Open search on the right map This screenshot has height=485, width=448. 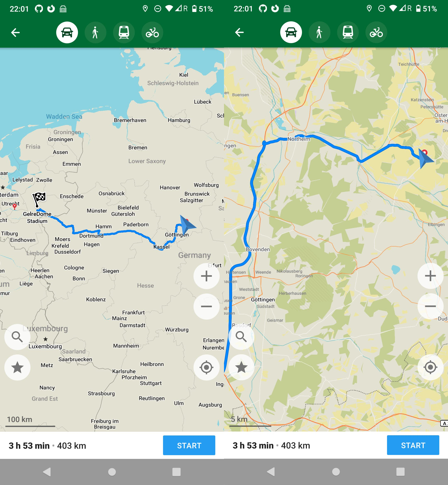[241, 337]
